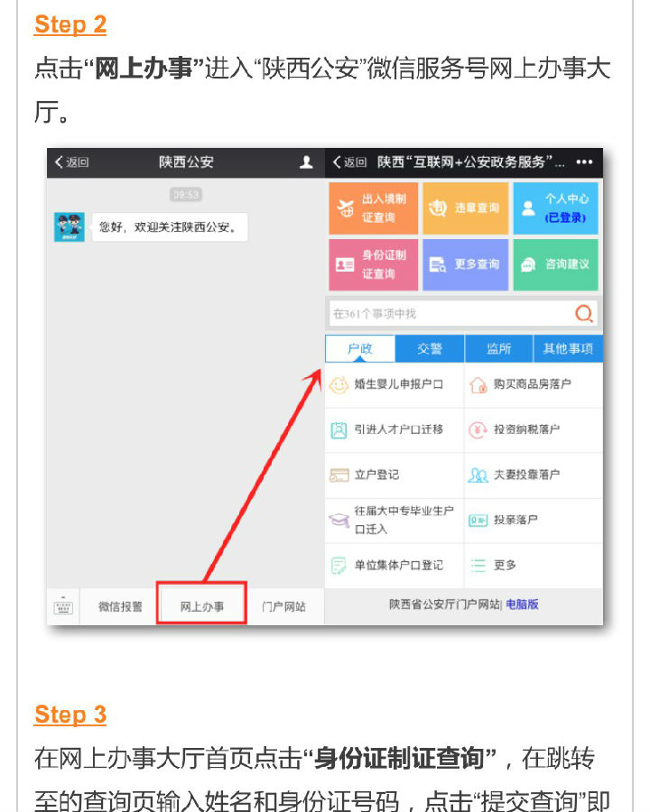Open 违章查询 yellow tile
650x812 pixels.
(465, 208)
